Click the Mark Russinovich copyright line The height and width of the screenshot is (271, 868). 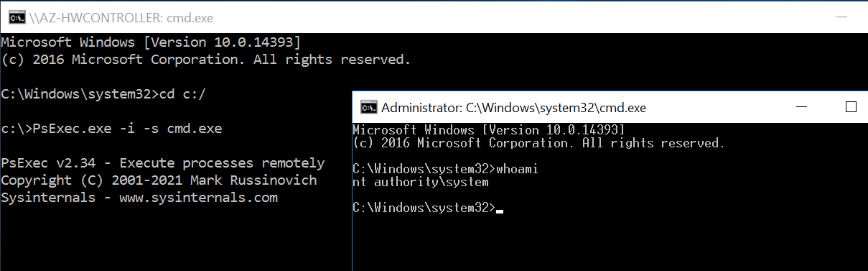coord(159,180)
